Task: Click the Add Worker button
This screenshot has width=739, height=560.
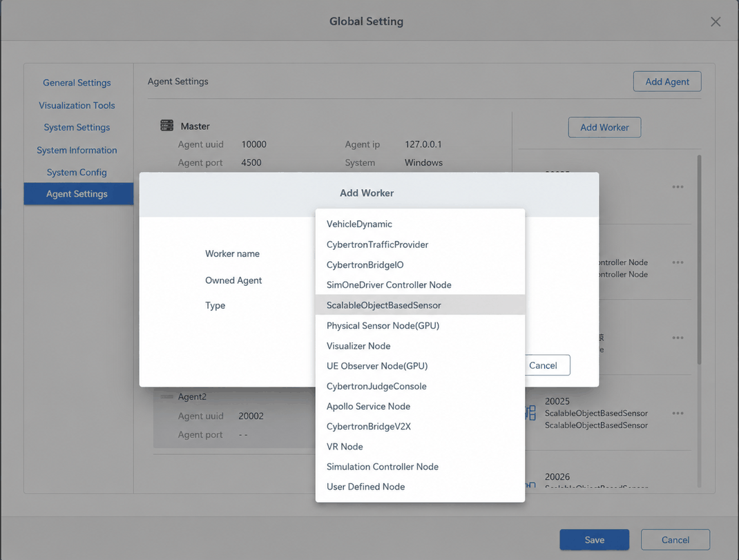Action: tap(604, 127)
